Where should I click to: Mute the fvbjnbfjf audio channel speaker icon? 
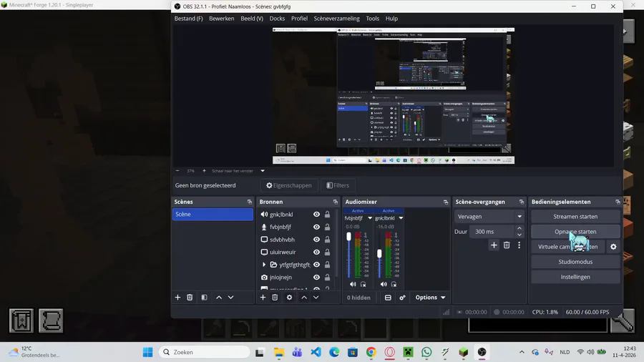click(353, 284)
